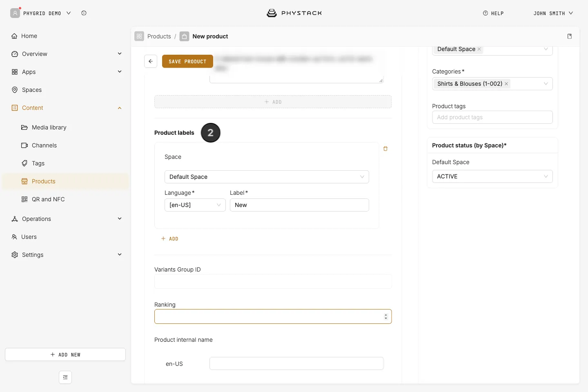Click the Products icon in breadcrumb

click(139, 36)
